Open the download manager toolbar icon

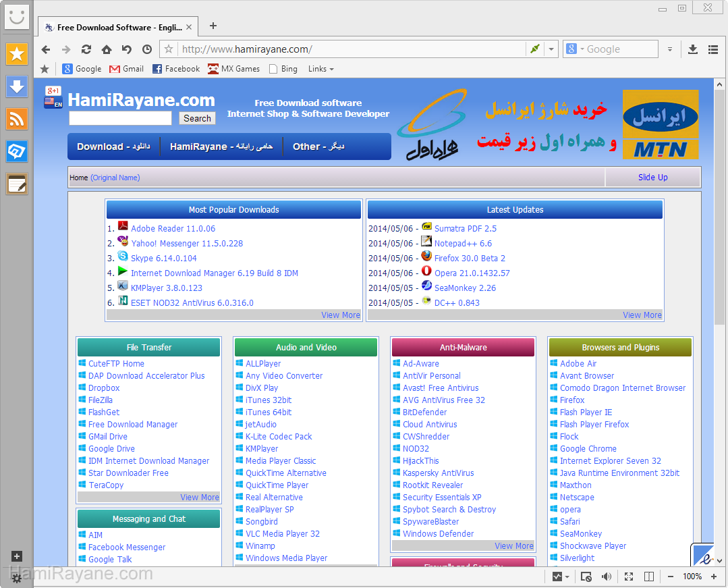(x=693, y=49)
